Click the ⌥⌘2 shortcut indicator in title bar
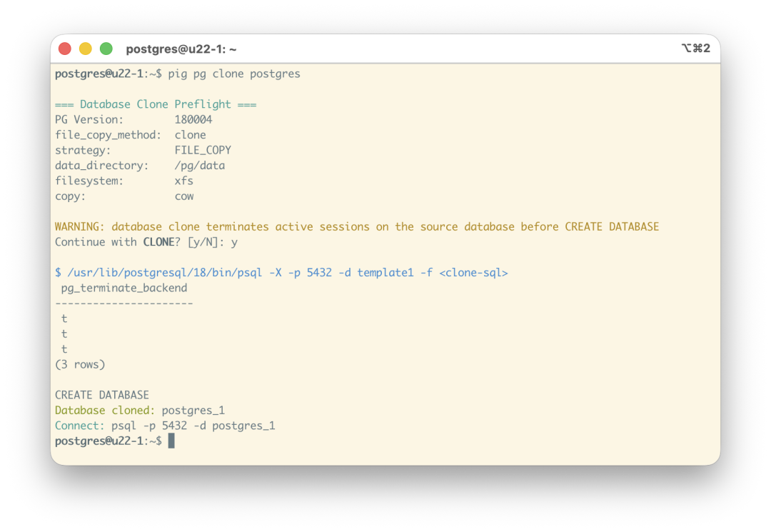The image size is (771, 532). click(x=696, y=48)
